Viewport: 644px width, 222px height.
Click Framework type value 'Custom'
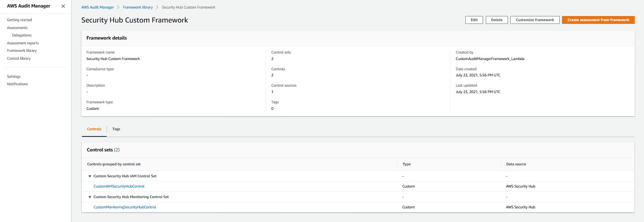point(93,108)
